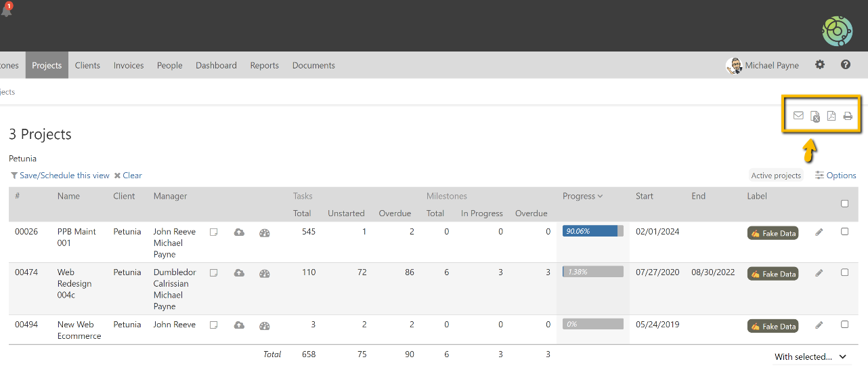
Task: Click the print icon
Action: (848, 116)
